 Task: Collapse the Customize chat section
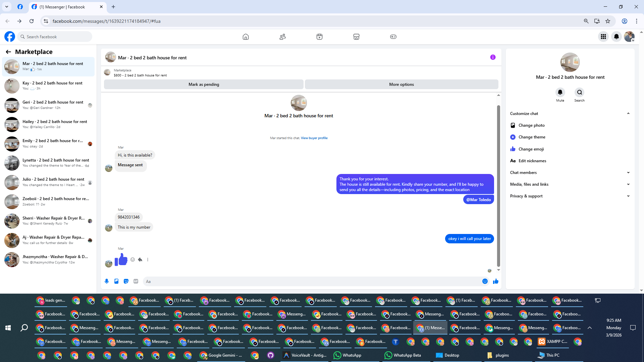coord(628,114)
